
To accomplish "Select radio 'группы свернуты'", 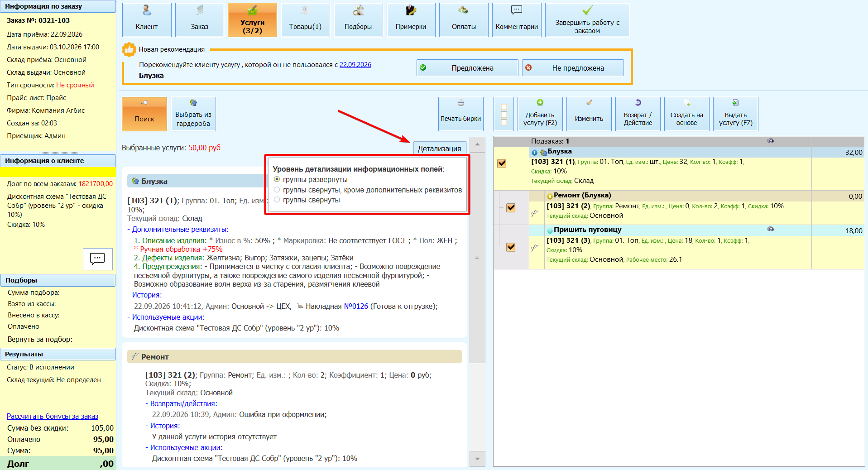I will point(277,200).
